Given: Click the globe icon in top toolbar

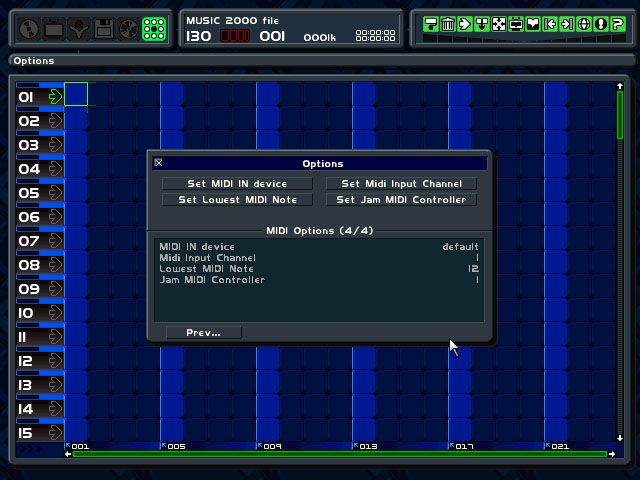Looking at the screenshot, I should point(29,29).
